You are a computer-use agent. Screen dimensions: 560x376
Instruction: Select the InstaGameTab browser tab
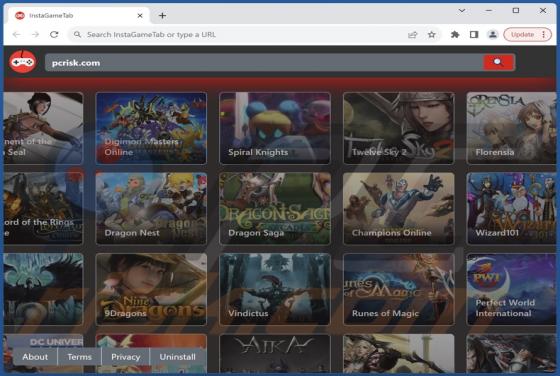pos(78,15)
